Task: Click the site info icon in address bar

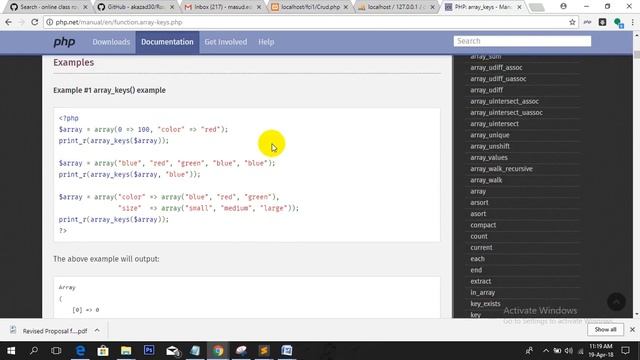Action: (x=49, y=22)
